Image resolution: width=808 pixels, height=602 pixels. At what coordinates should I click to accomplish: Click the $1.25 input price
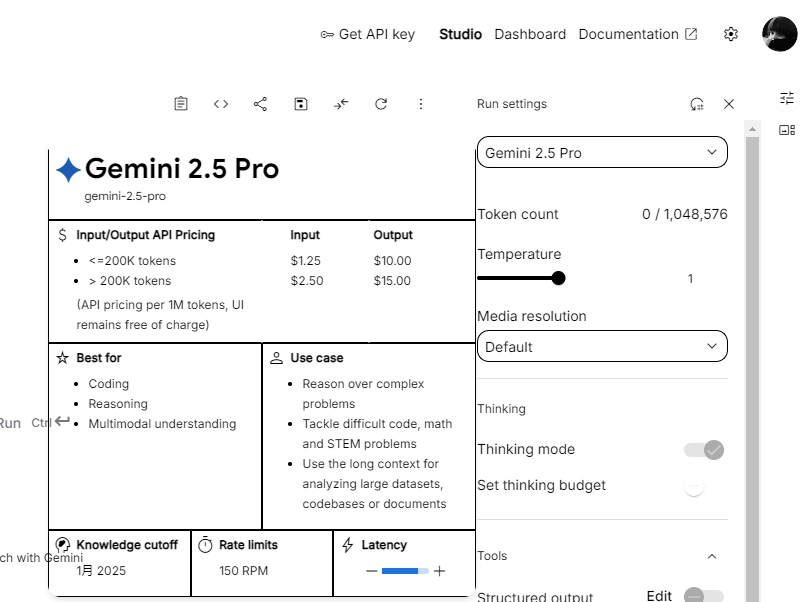pyautogui.click(x=306, y=261)
